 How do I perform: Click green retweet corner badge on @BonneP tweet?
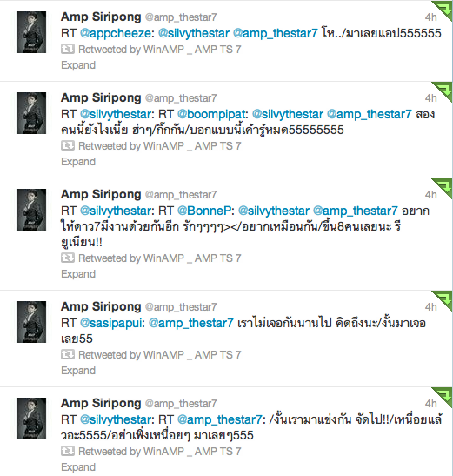pos(444,188)
